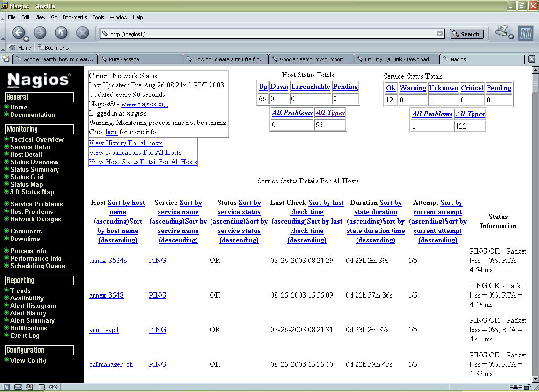Viewport: 539px width, 392px height.
Task: Open Address Book from the status bar icon
Action: click(42, 387)
